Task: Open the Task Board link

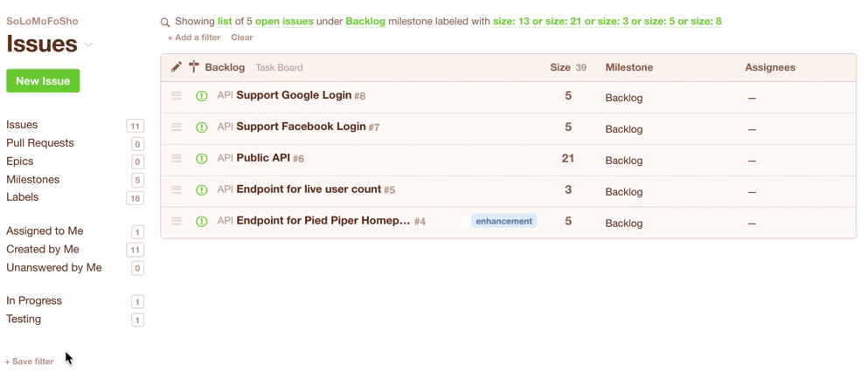Action: 279,68
